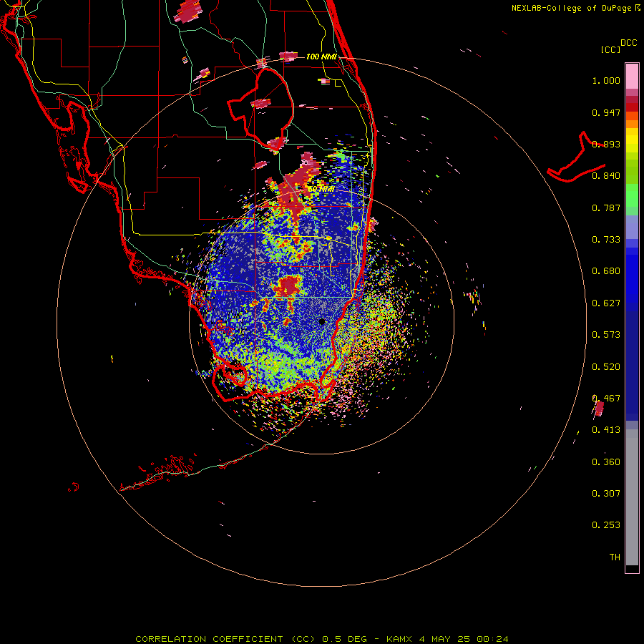Click the black radar site dot at KAMX
The height and width of the screenshot is (644, 644).
322,321
